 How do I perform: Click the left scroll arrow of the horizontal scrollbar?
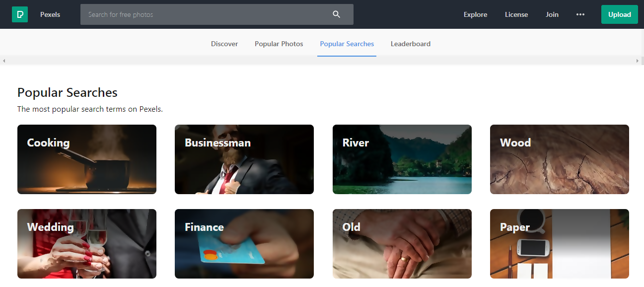4,61
